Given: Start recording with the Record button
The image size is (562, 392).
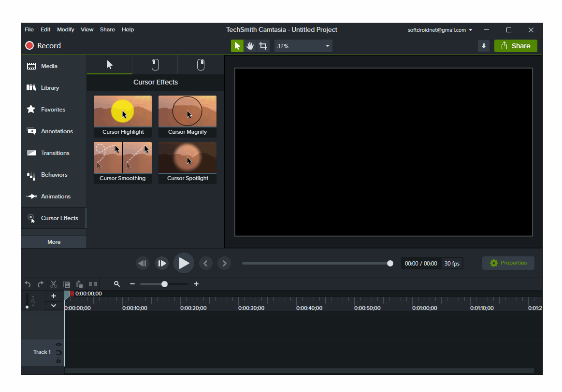Looking at the screenshot, I should tap(43, 45).
